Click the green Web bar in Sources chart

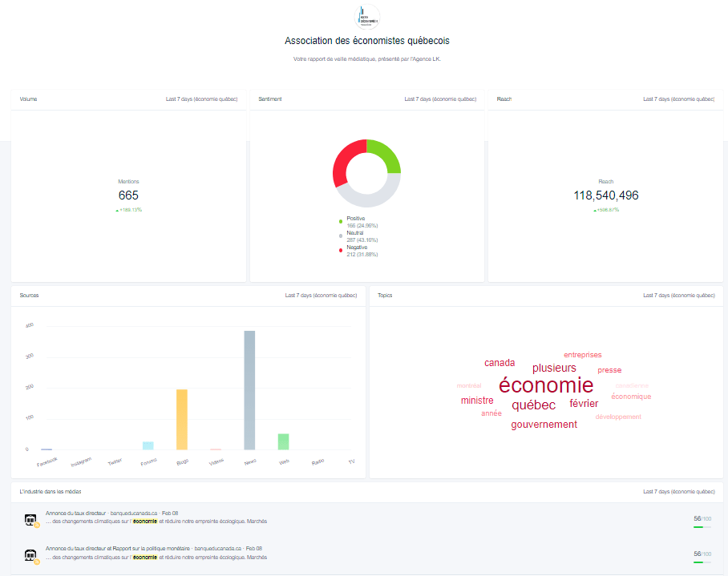coord(283,441)
